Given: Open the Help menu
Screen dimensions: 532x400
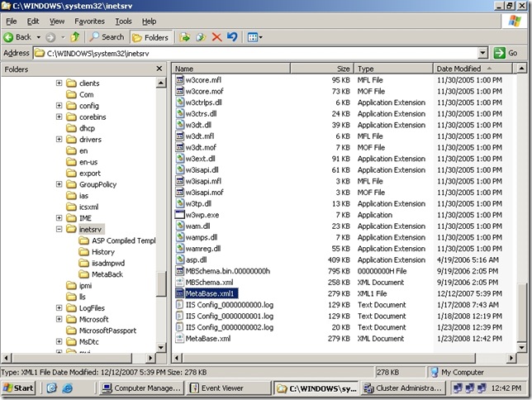Looking at the screenshot, I should (x=149, y=21).
